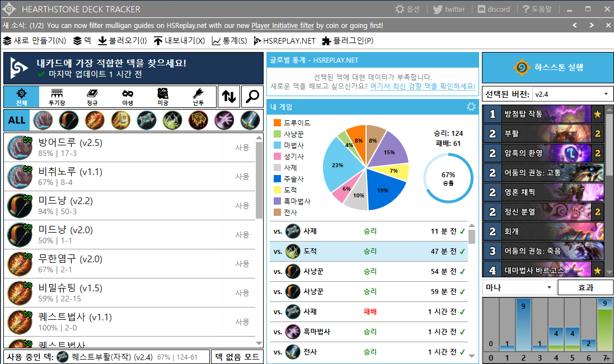
Task: Toggle 사용 on 무한염구 deck
Action: tap(242, 263)
